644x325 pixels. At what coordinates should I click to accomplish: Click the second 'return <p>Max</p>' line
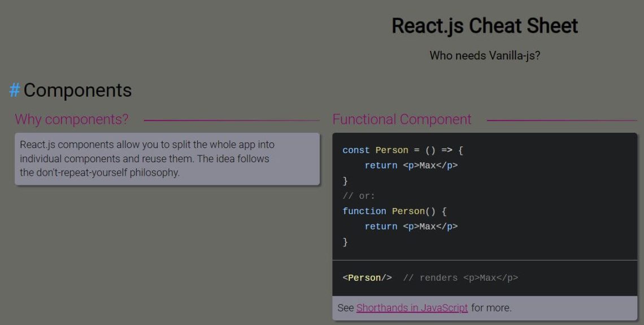pyautogui.click(x=411, y=227)
